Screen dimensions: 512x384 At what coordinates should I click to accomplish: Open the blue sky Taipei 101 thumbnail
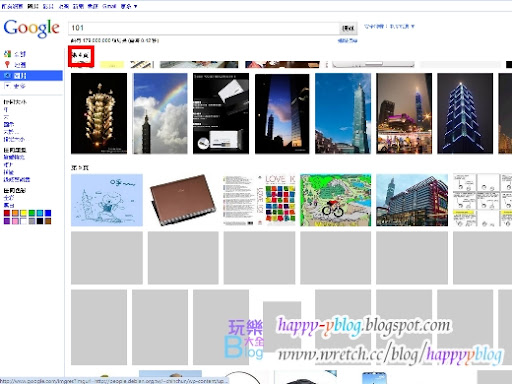343,113
